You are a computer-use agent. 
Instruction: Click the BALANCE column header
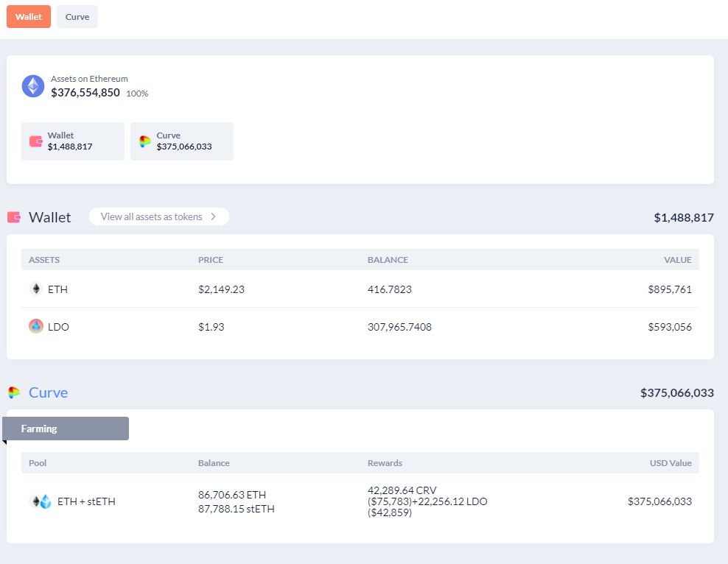388,260
